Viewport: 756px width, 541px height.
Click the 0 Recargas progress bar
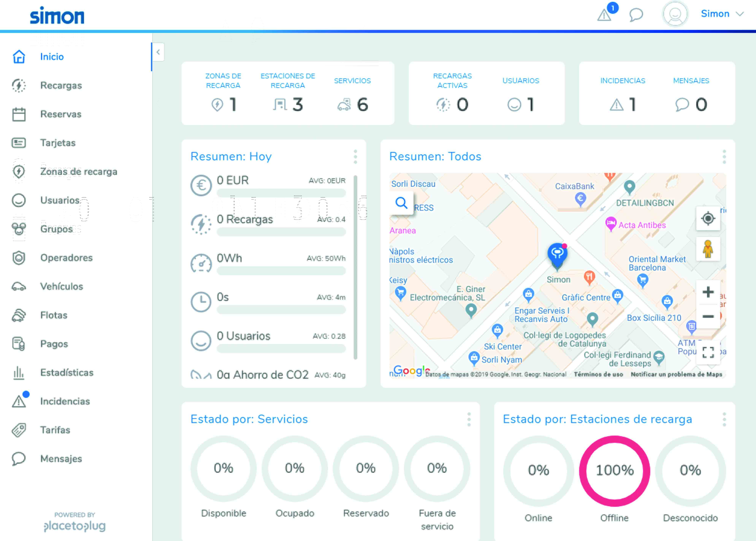281,232
